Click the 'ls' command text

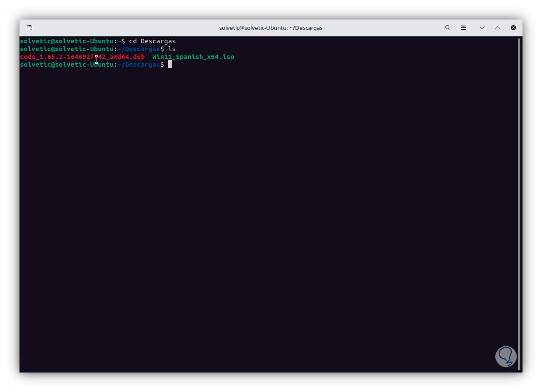(x=172, y=49)
